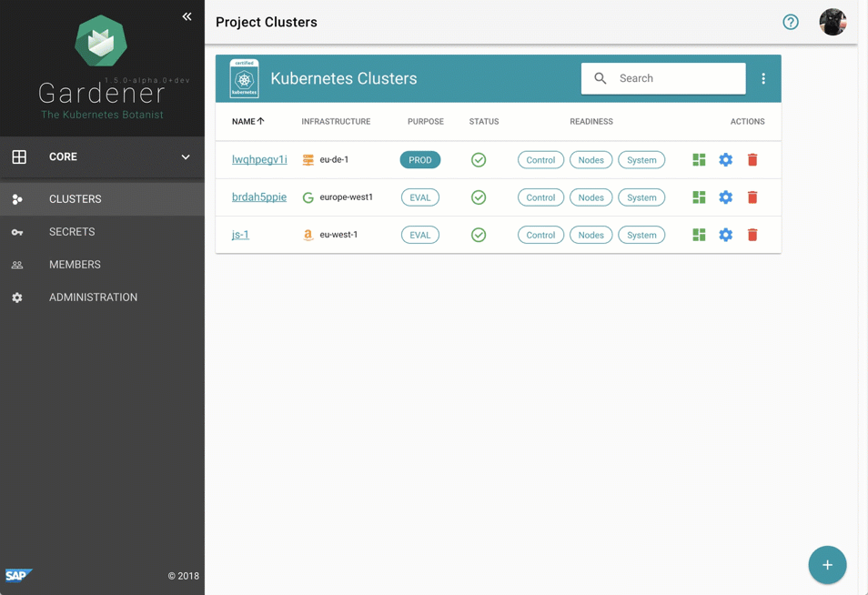Go to SECRETS in the sidebar

tap(72, 232)
